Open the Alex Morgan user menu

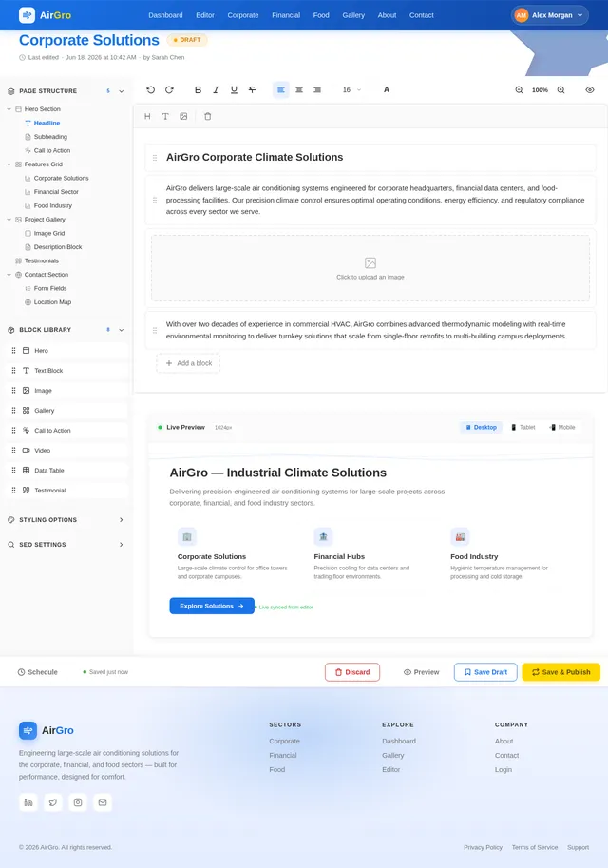(550, 15)
